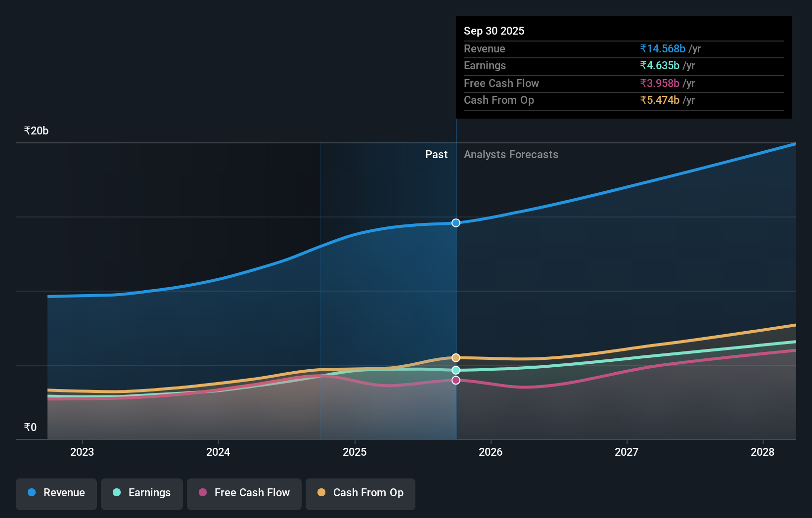The width and height of the screenshot is (812, 518).
Task: Toggle the Revenue series visibility
Action: 56,493
